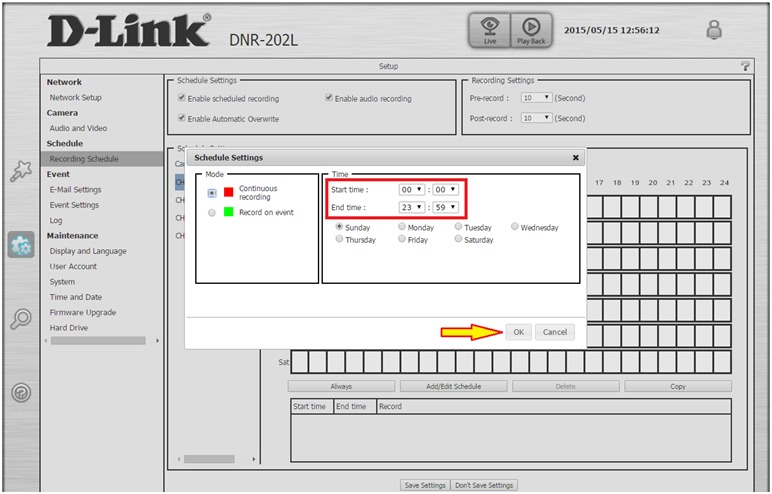Click the Cancel button in dialog
772x494 pixels.
(x=554, y=332)
